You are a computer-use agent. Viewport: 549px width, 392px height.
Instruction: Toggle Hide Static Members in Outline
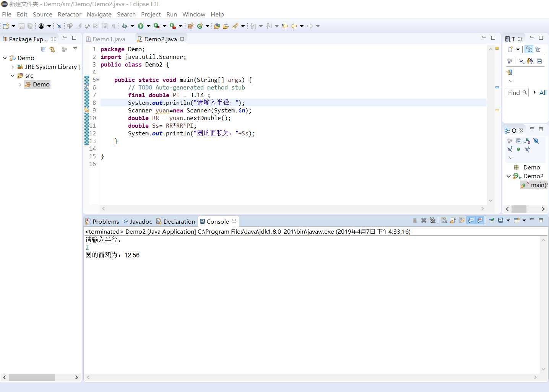tap(510, 149)
